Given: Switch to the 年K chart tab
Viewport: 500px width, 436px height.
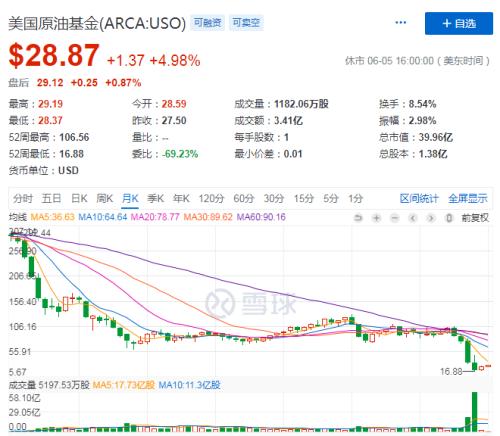Looking at the screenshot, I should (x=181, y=199).
